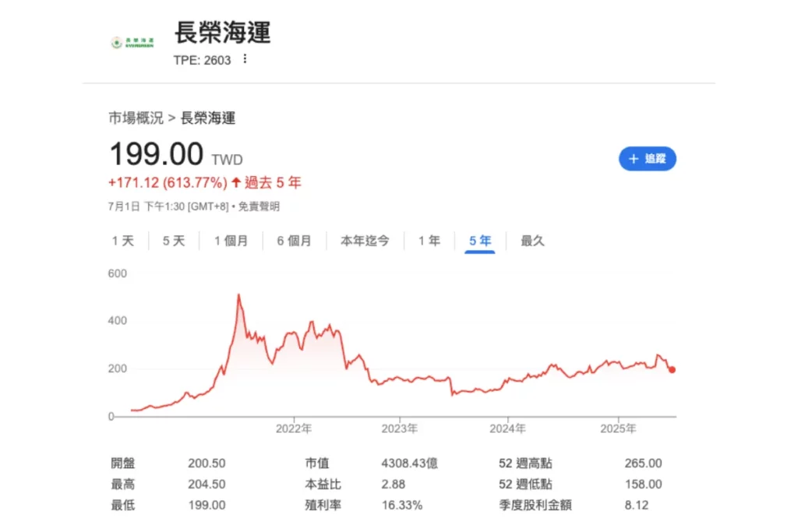Click the 季度股利金額 value 8.12

637,505
